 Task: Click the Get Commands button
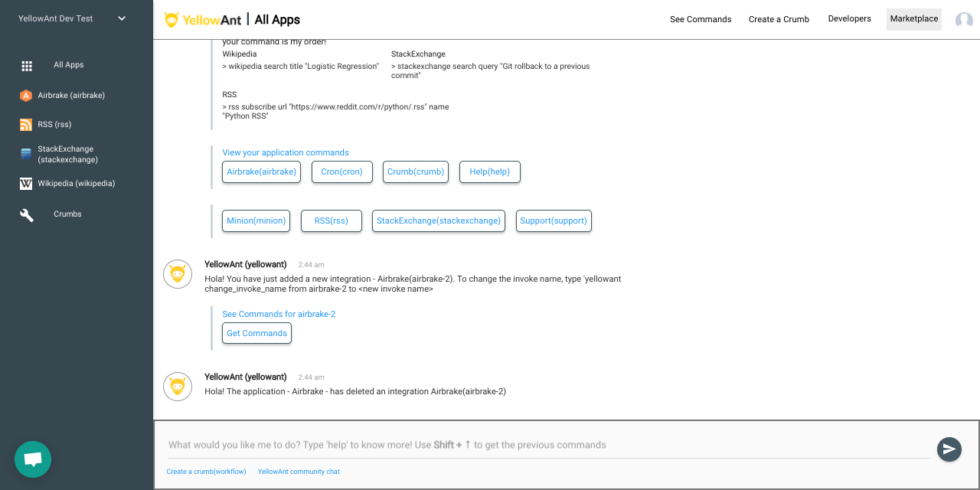pos(256,333)
